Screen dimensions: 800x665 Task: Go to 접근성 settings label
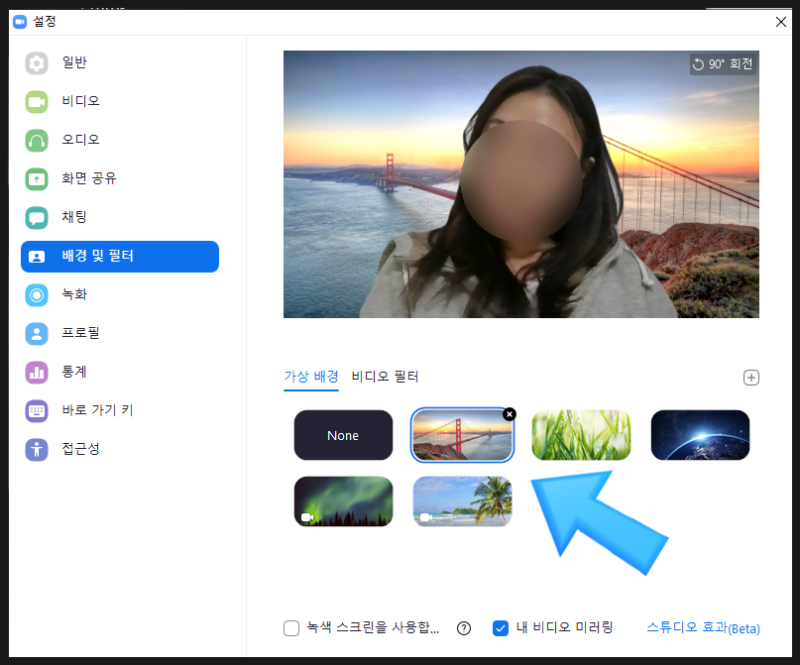[x=81, y=449]
